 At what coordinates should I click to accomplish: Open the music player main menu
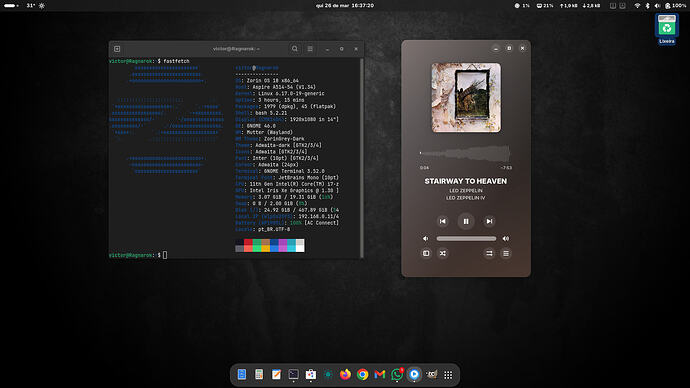(x=506, y=253)
